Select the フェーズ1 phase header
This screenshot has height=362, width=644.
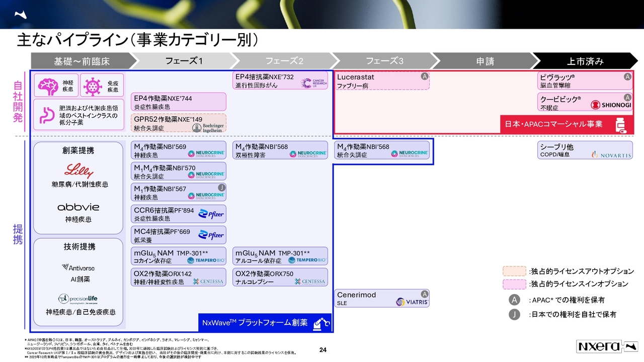184,61
